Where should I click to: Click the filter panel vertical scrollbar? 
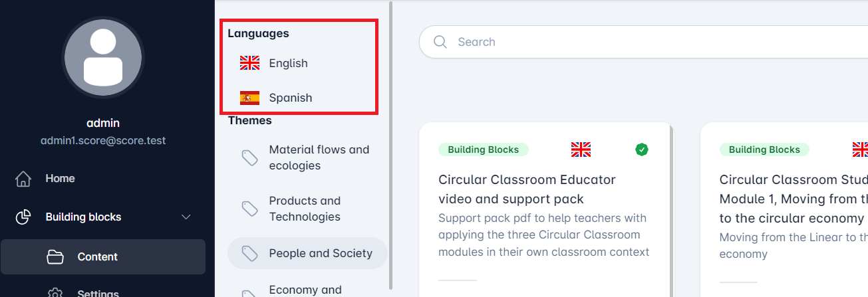(391, 133)
